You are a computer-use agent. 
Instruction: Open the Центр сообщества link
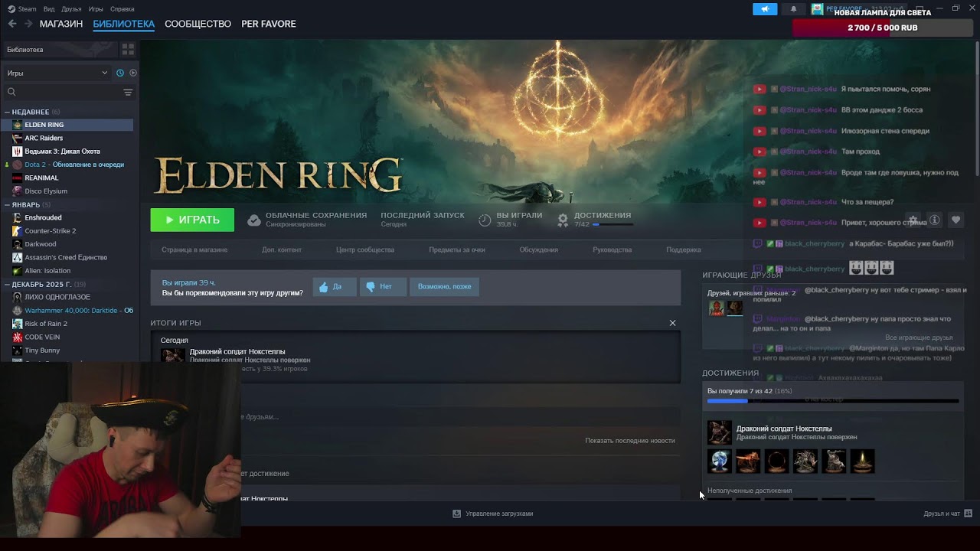pos(365,249)
